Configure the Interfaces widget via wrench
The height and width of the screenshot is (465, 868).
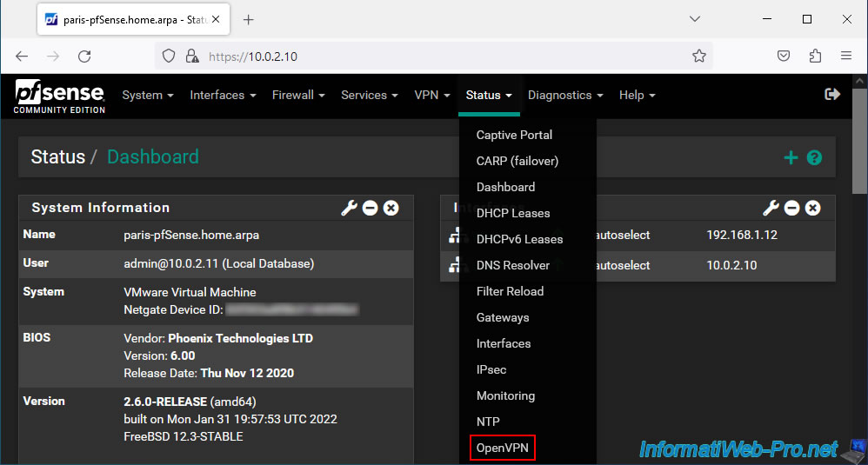pyautogui.click(x=771, y=208)
